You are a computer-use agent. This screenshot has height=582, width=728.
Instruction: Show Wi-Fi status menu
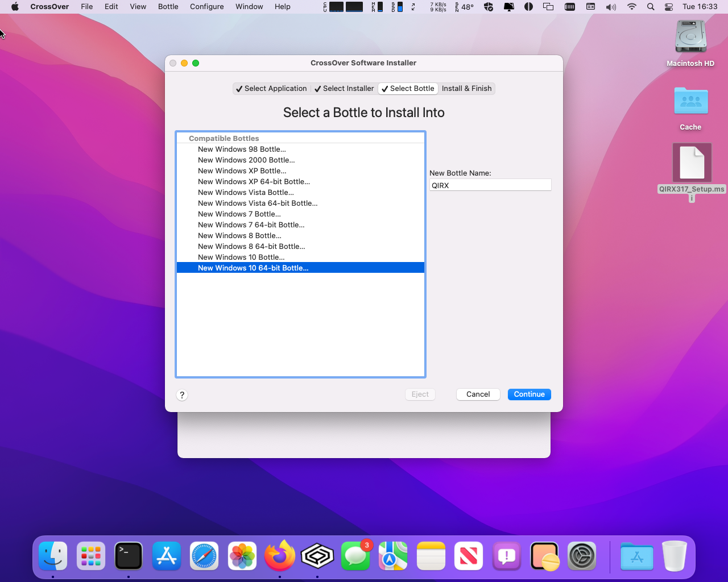(632, 7)
